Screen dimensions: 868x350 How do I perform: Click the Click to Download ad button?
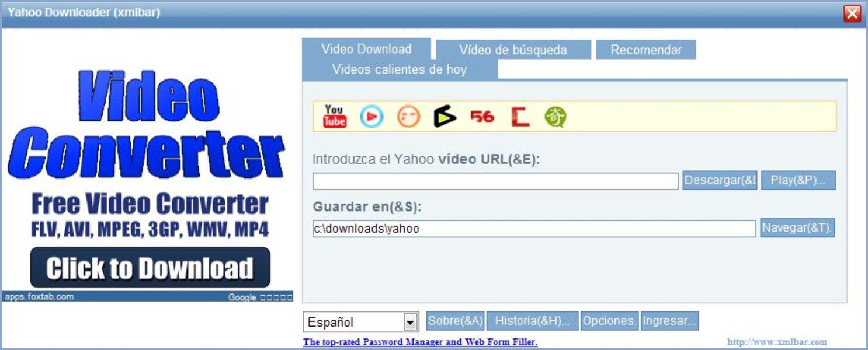tap(150, 268)
